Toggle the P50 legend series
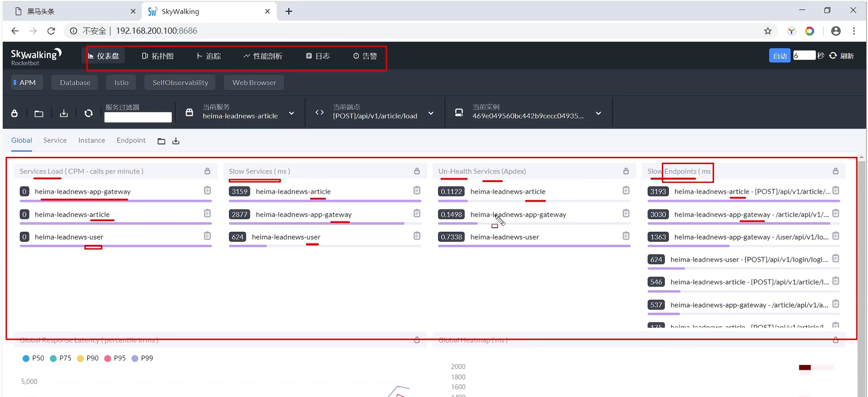This screenshot has height=397, width=868. pyautogui.click(x=33, y=358)
